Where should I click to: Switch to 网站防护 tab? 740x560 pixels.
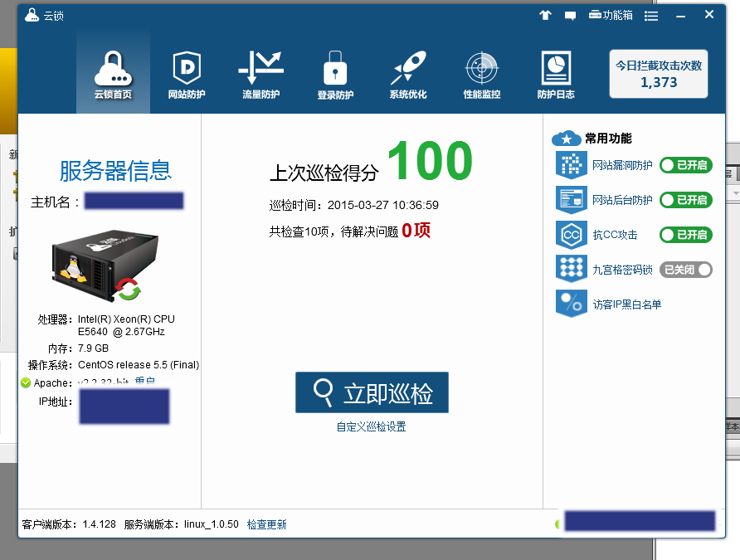point(187,75)
